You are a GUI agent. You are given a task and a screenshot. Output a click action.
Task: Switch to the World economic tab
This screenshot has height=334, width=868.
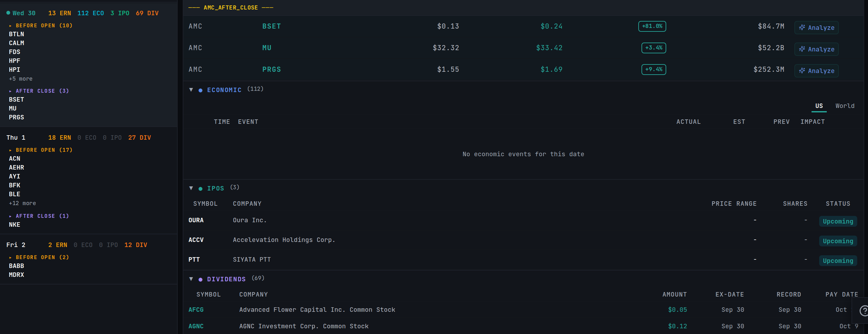pos(845,106)
